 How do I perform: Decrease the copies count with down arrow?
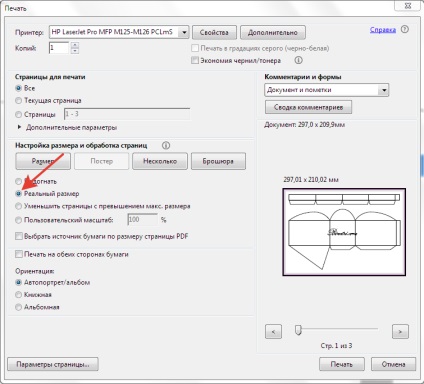point(75,51)
